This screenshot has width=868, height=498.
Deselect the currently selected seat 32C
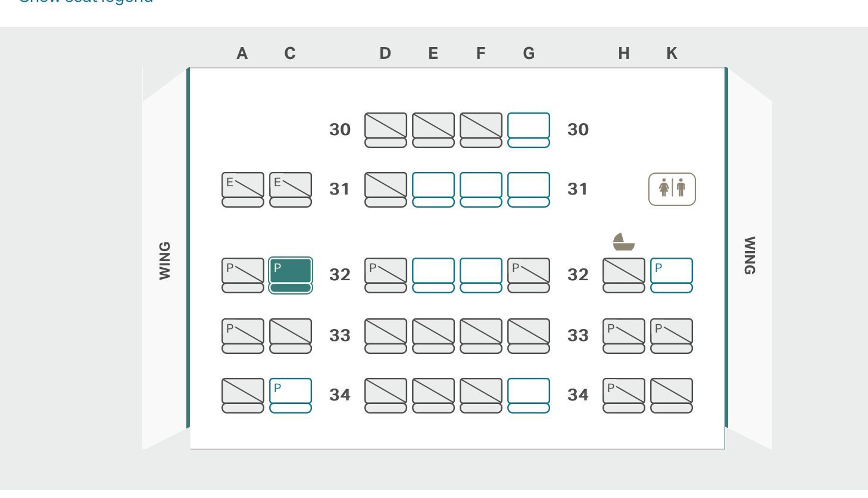coord(290,274)
